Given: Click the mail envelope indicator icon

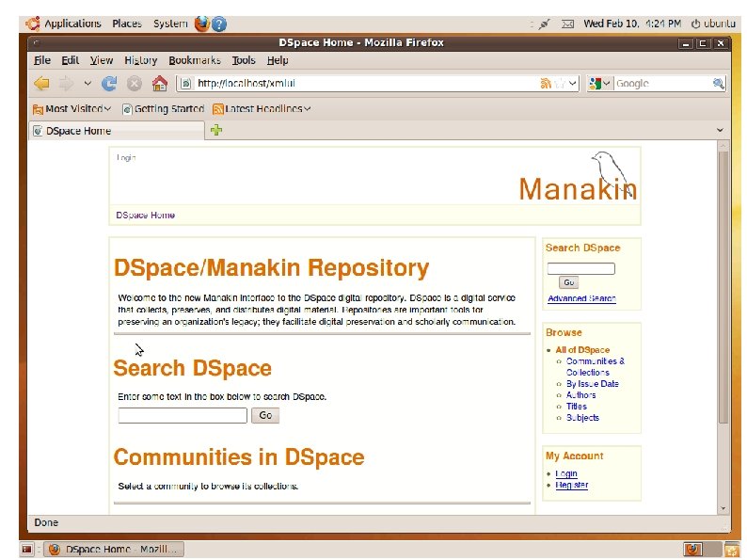Looking at the screenshot, I should [x=567, y=24].
